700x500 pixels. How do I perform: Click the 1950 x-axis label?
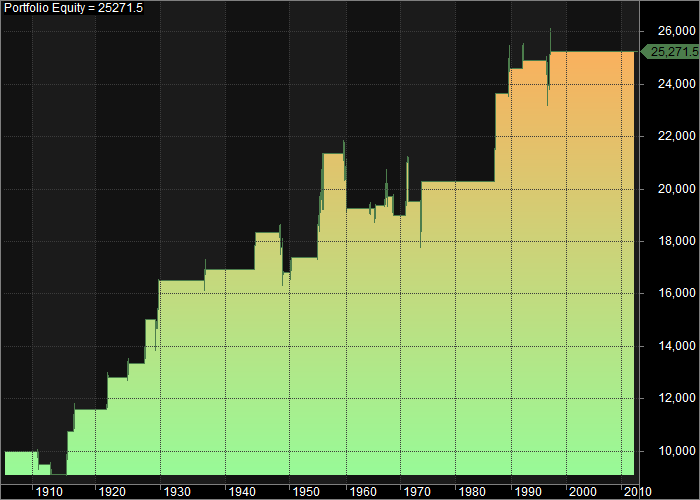(306, 492)
